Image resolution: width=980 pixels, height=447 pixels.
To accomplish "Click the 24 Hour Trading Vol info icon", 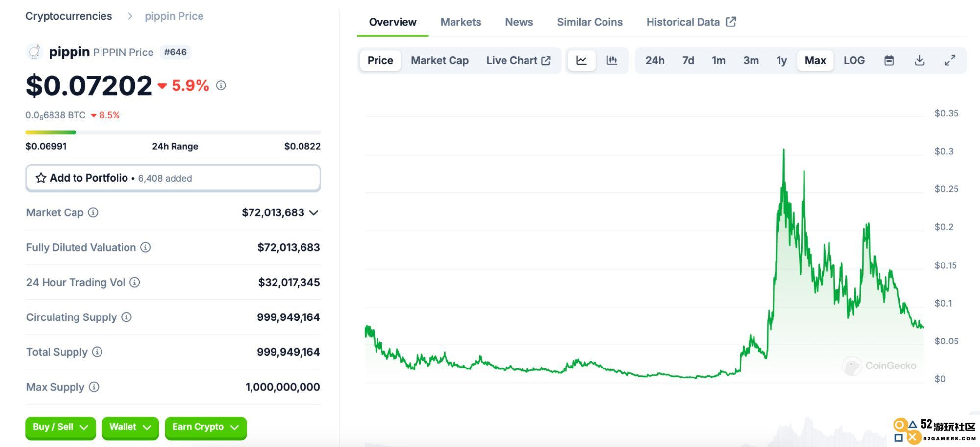I will pos(135,282).
